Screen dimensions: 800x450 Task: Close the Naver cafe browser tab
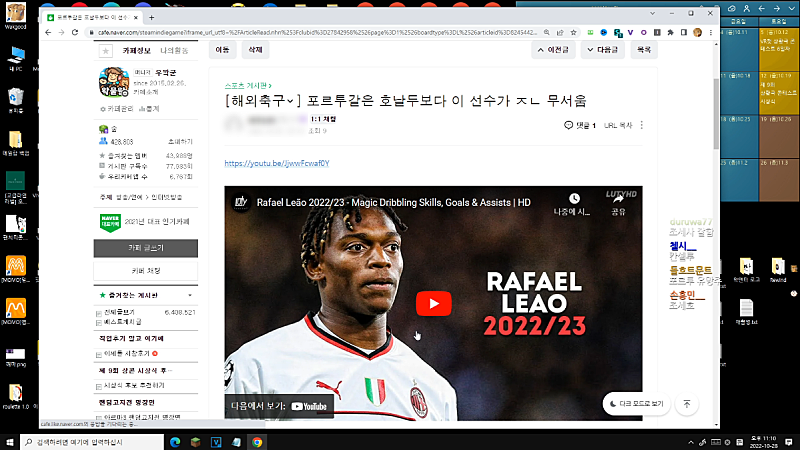(136, 17)
